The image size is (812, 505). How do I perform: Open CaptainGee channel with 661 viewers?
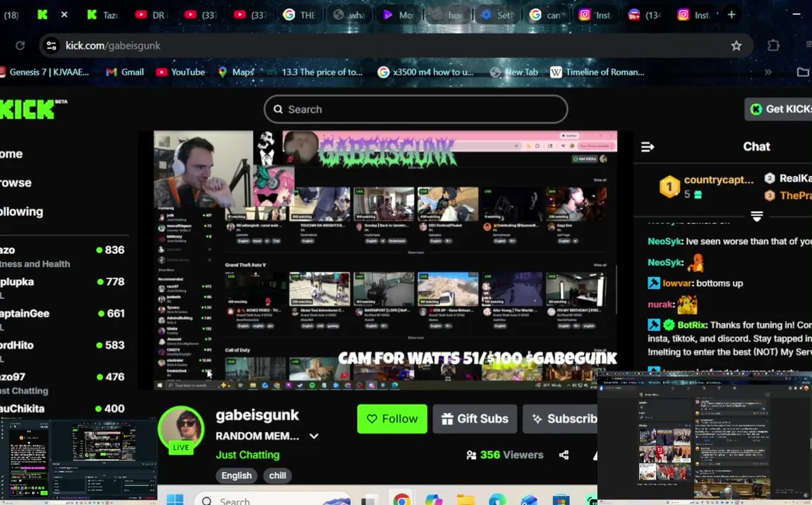point(62,319)
